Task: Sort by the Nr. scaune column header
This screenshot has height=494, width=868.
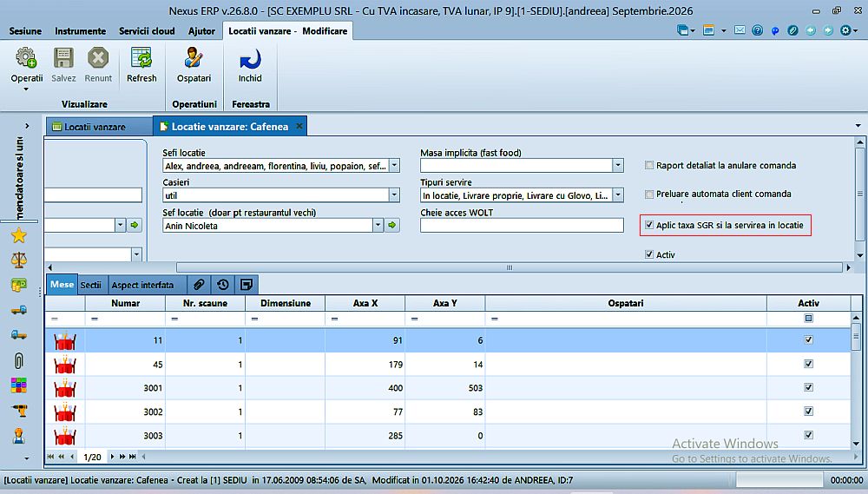Action: point(205,303)
